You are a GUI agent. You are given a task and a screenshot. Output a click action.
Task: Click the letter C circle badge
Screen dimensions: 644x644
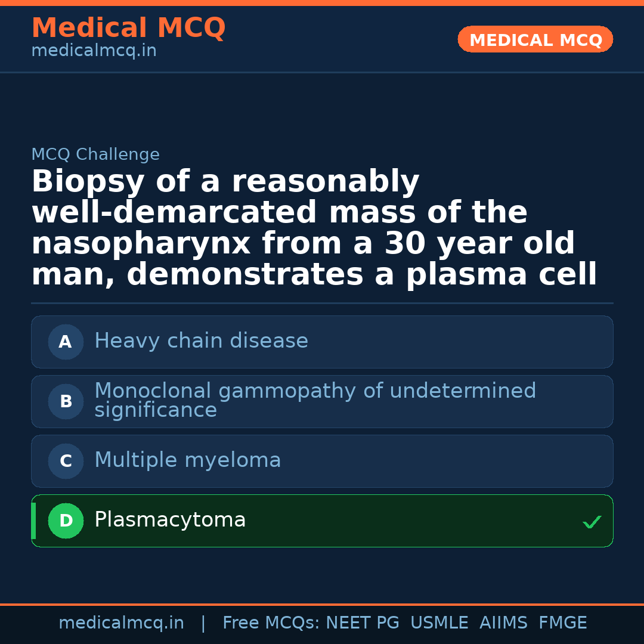66,461
